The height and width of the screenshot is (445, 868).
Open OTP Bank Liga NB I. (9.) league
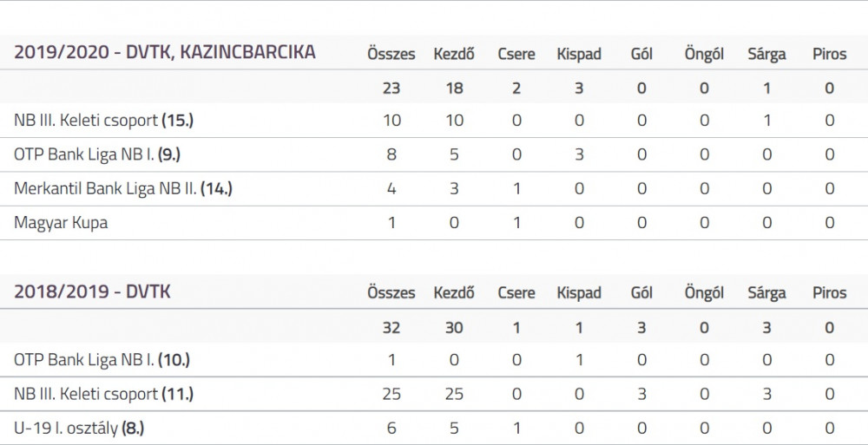96,155
